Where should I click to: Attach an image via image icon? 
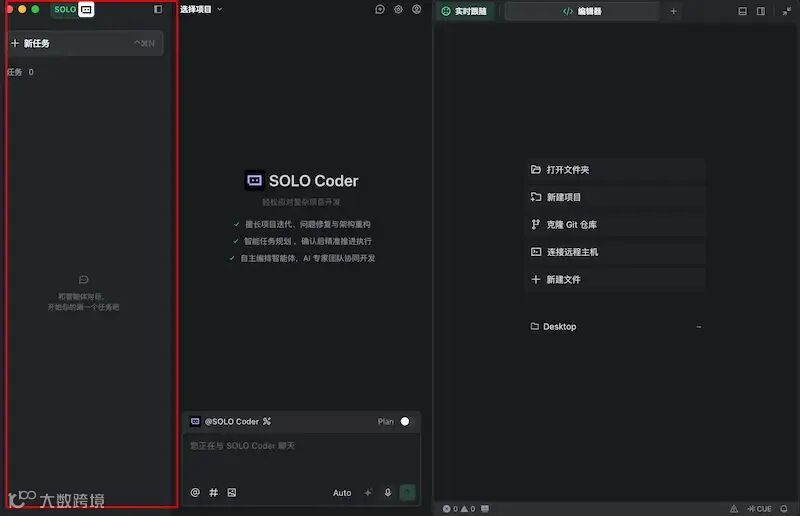point(232,493)
